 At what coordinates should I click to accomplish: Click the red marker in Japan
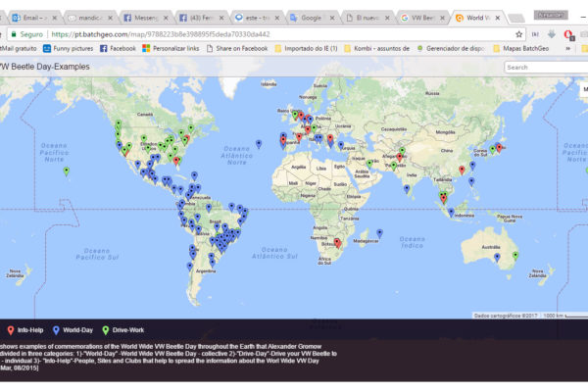pos(499,148)
